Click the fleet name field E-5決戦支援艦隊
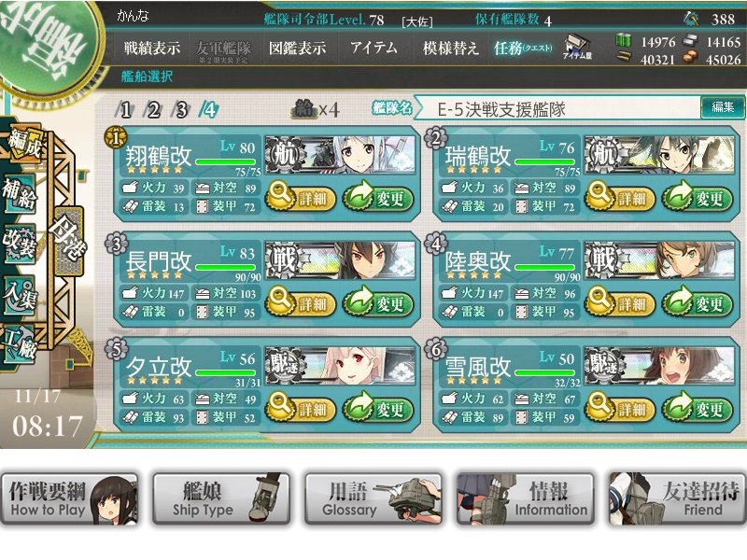 557,109
